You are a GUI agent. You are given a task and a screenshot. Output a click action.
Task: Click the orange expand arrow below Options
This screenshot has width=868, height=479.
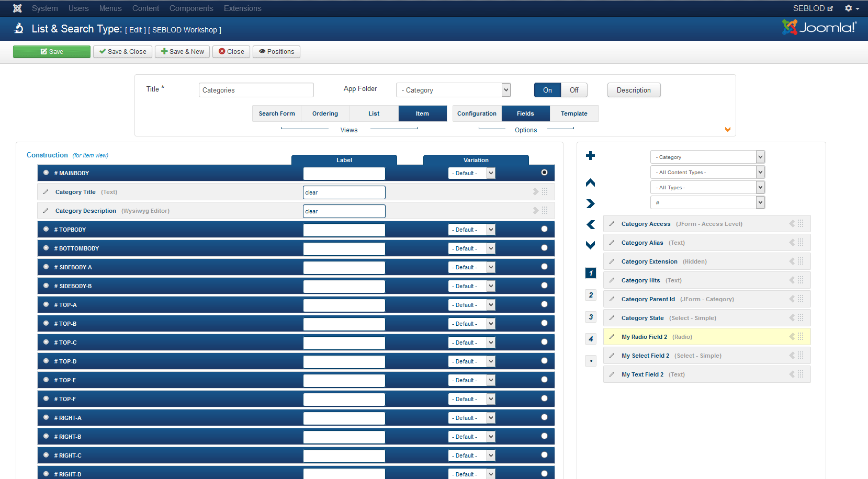(727, 130)
